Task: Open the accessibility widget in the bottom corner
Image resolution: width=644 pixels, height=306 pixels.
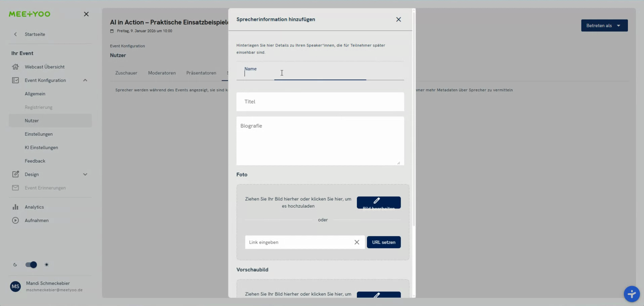Action: (631, 294)
